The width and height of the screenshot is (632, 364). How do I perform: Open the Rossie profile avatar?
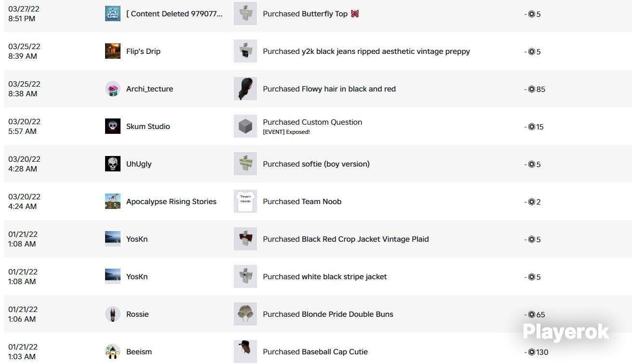point(113,314)
